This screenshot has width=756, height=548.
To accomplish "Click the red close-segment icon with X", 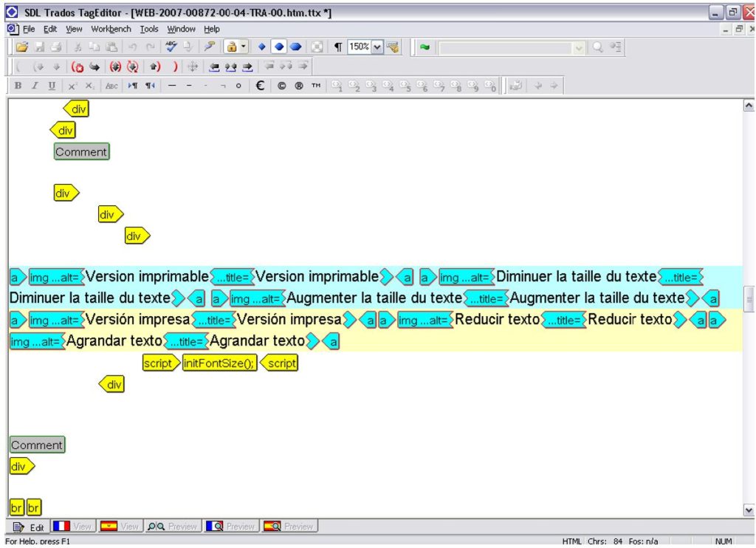I will (x=78, y=67).
